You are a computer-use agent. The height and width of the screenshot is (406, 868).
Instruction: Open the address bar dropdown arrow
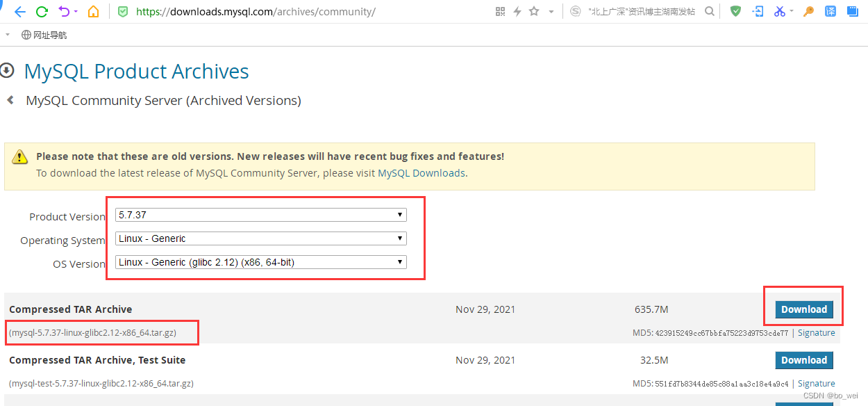[551, 12]
